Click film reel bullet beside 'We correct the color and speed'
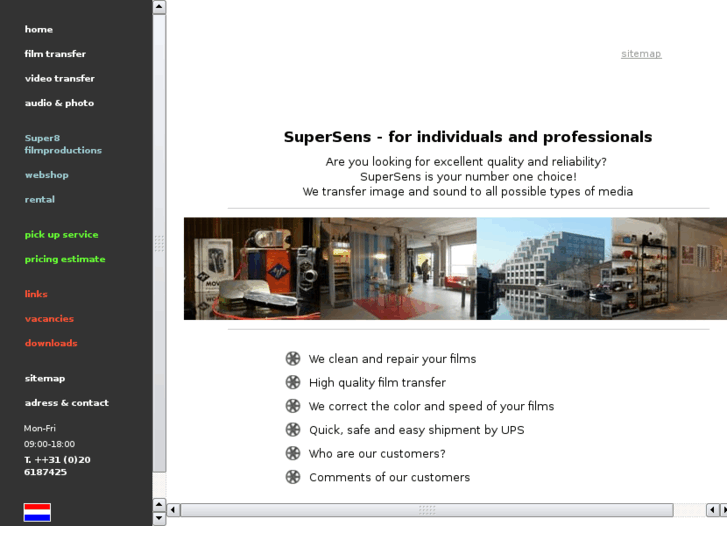 click(x=293, y=406)
